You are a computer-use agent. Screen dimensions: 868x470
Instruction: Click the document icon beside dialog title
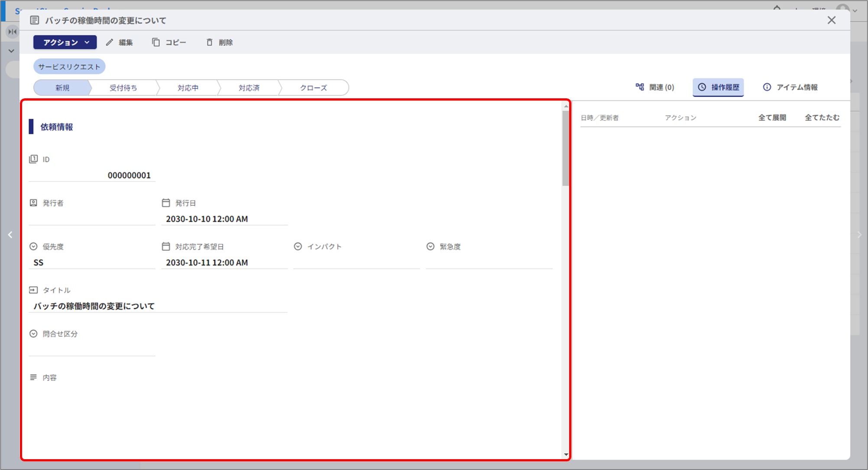35,20
